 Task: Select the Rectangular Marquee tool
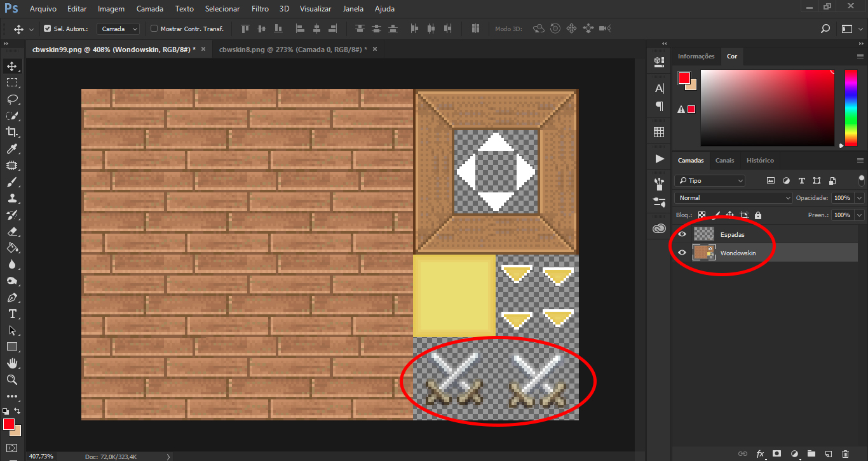click(x=12, y=83)
